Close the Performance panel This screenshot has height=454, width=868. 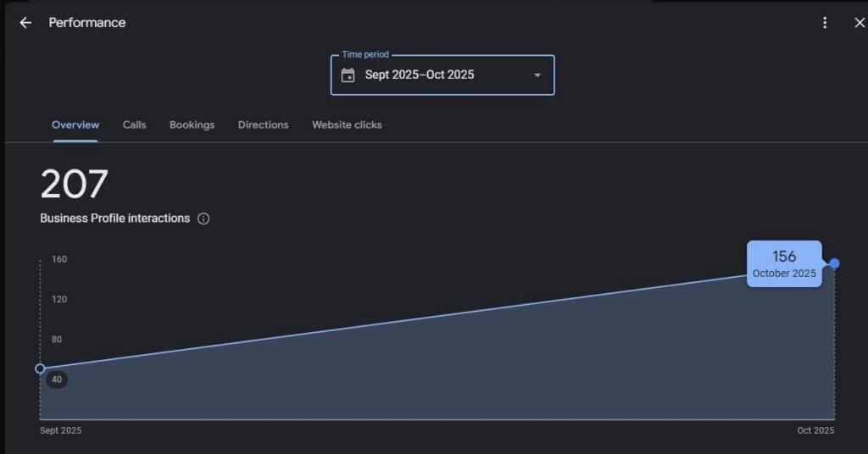[859, 23]
